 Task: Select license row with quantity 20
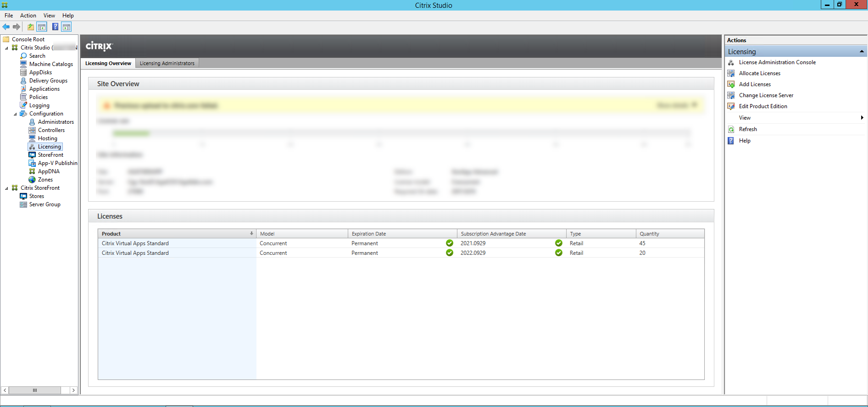[x=401, y=253]
